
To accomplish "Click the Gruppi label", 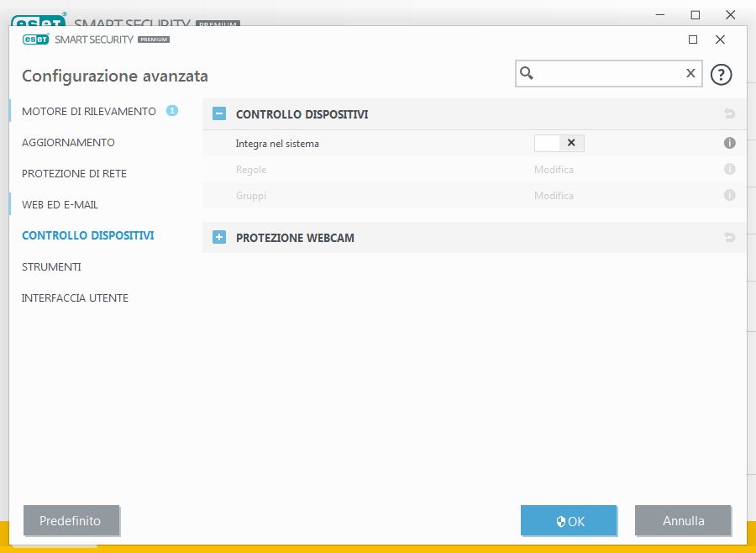I will click(251, 196).
